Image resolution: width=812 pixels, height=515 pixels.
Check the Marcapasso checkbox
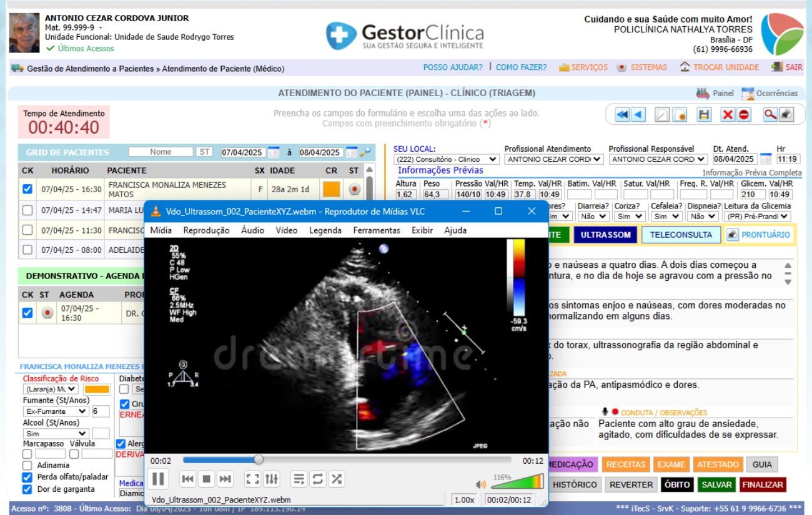[x=27, y=454]
